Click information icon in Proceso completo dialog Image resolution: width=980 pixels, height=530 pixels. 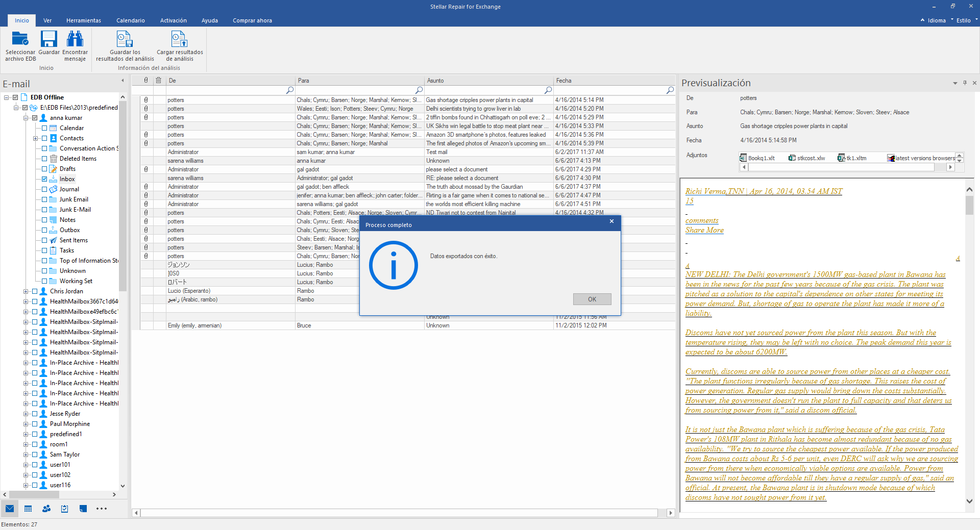pos(393,265)
